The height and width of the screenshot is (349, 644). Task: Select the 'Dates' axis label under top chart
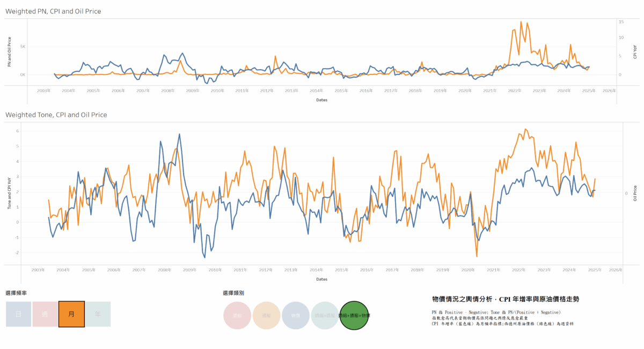point(321,100)
